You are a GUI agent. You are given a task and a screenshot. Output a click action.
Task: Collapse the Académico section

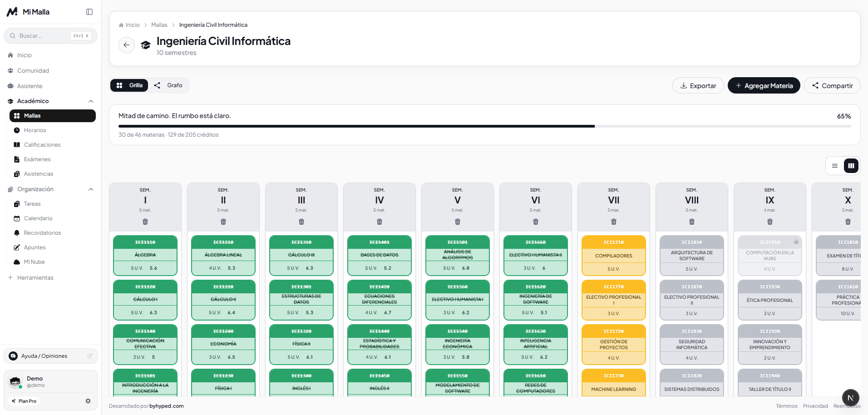coord(51,101)
